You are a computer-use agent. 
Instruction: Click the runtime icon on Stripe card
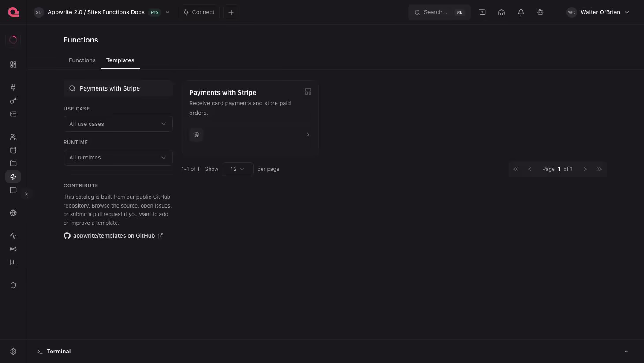pos(196,135)
